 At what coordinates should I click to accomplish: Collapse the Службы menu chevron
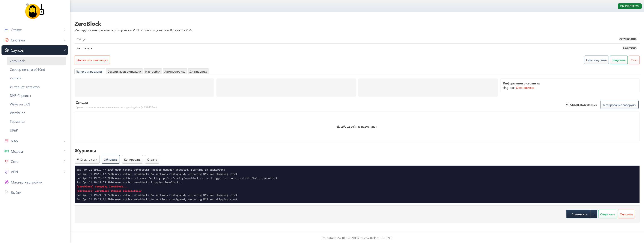coord(65,50)
